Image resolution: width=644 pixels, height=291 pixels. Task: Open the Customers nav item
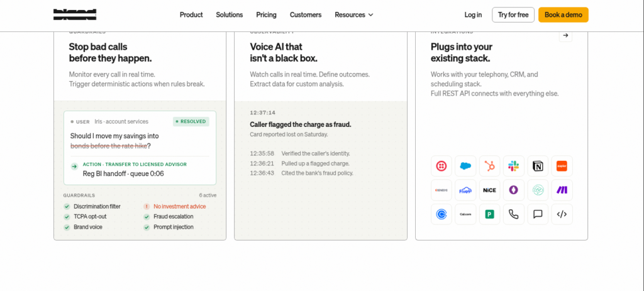tap(306, 15)
